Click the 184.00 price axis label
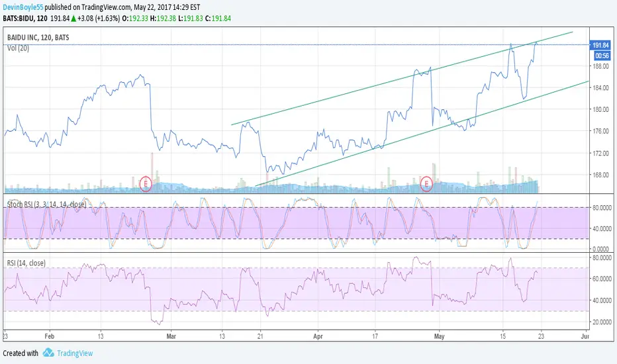 pos(600,88)
